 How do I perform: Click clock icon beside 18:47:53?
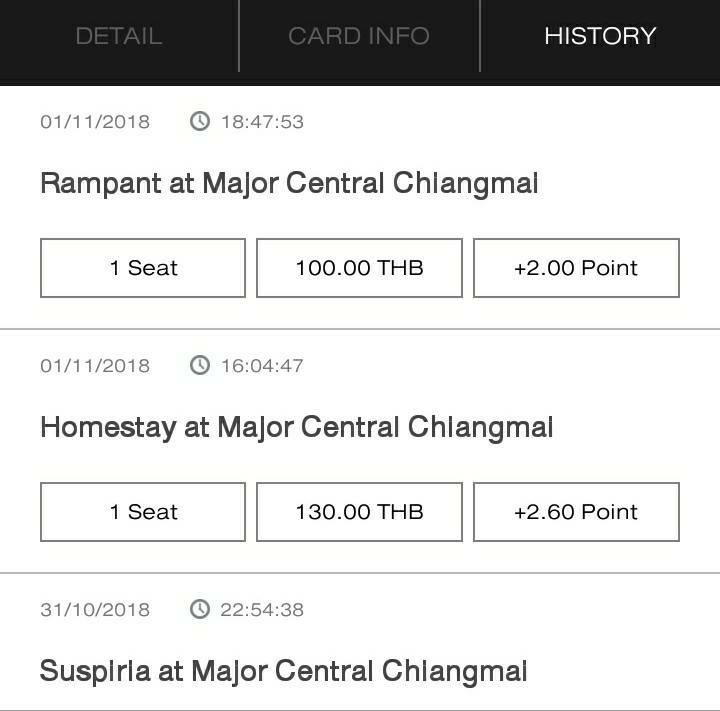(x=200, y=122)
